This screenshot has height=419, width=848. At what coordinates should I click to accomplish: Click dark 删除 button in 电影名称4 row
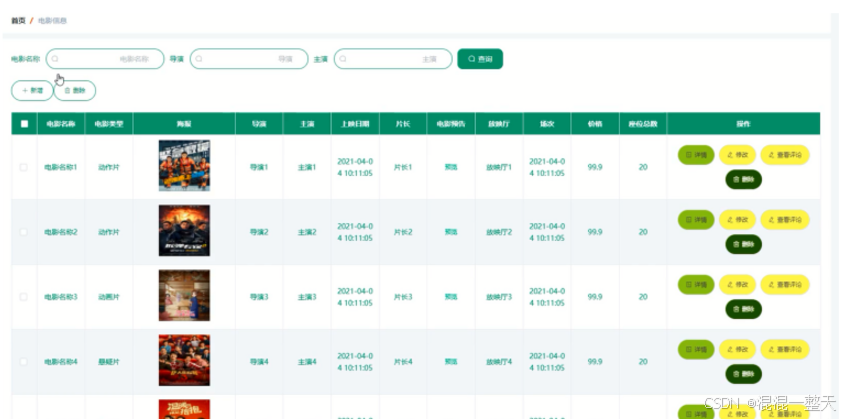[744, 374]
